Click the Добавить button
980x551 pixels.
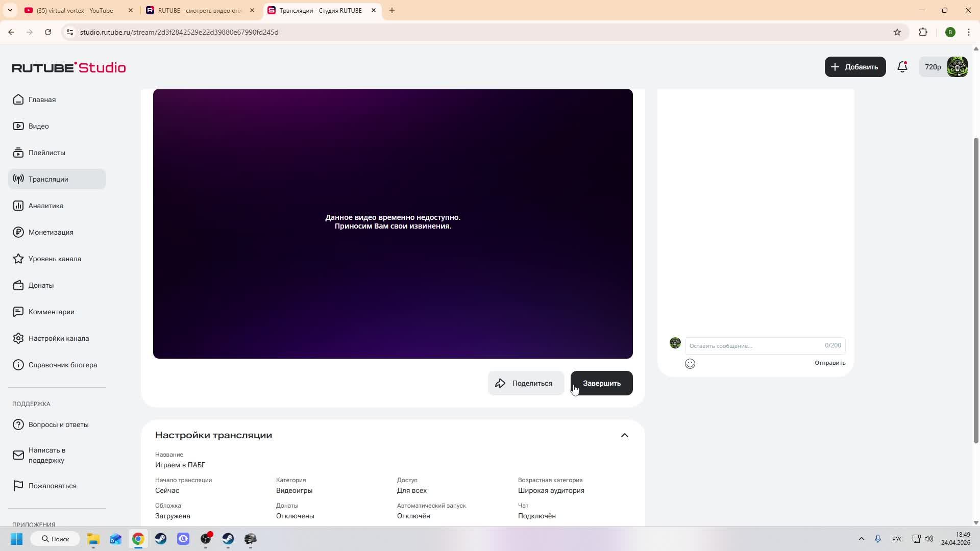tap(855, 67)
